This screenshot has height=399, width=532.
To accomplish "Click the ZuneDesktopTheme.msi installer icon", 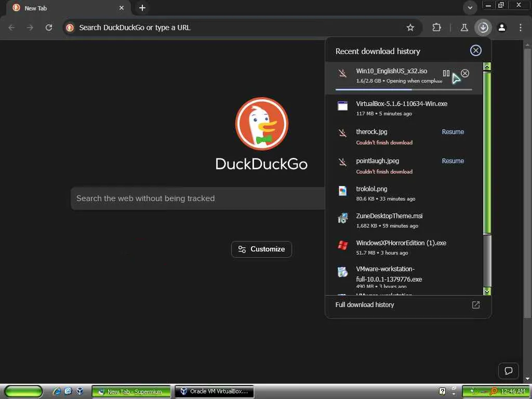I will [343, 218].
